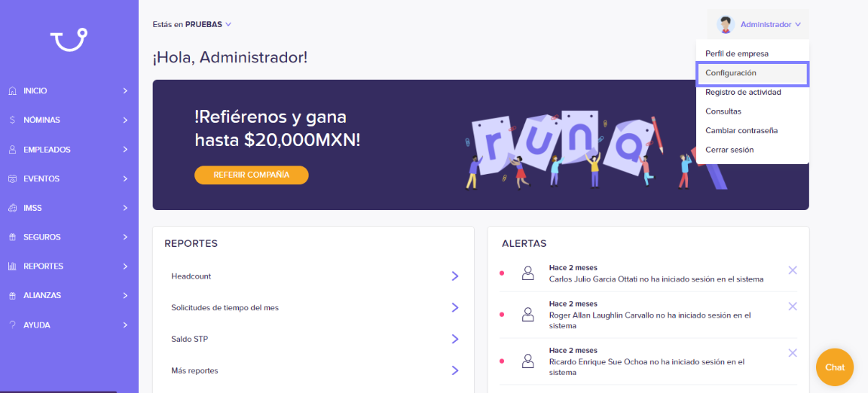The width and height of the screenshot is (868, 393).
Task: Click the EMPLEADOS person icon
Action: click(x=12, y=150)
